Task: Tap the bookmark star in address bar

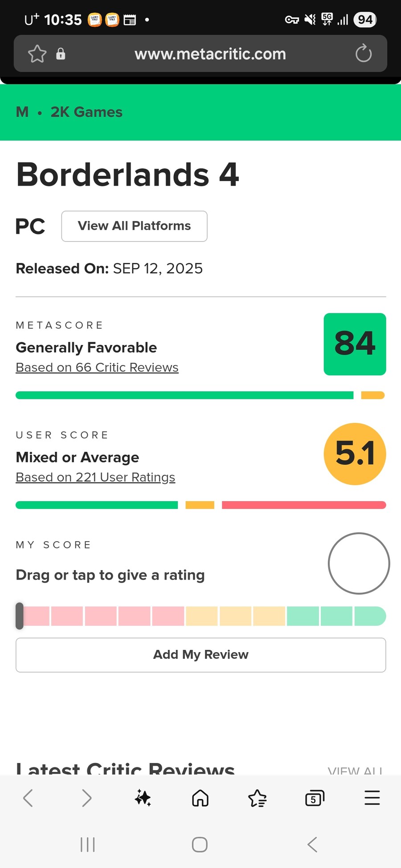Action: [x=37, y=54]
